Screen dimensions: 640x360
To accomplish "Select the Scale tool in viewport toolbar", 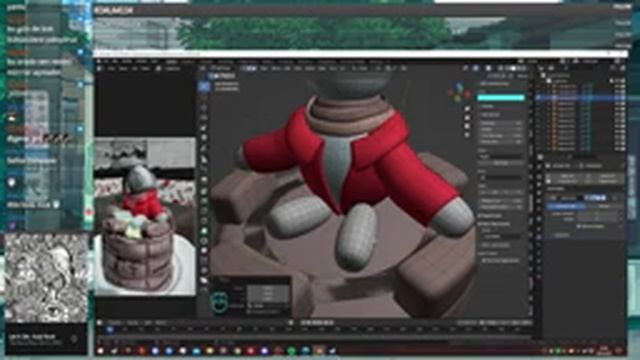I will tap(204, 128).
